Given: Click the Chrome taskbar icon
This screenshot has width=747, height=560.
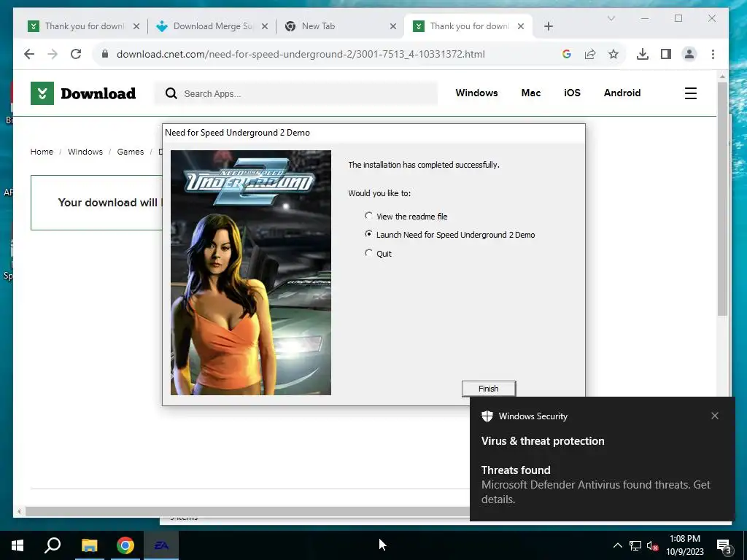Looking at the screenshot, I should [x=125, y=545].
